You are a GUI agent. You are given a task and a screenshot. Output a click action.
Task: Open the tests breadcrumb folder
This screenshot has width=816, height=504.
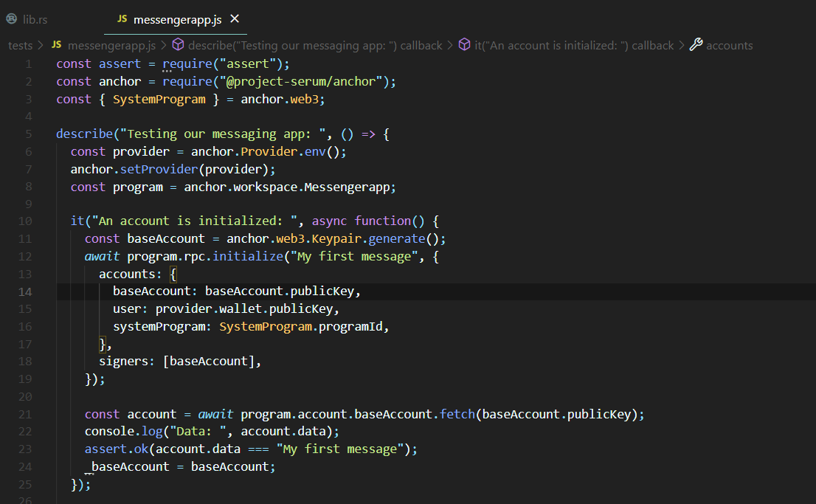(x=21, y=46)
